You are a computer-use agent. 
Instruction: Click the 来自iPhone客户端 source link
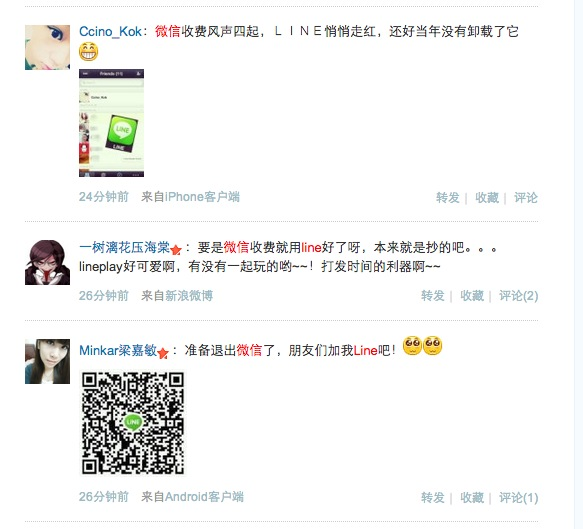(190, 197)
